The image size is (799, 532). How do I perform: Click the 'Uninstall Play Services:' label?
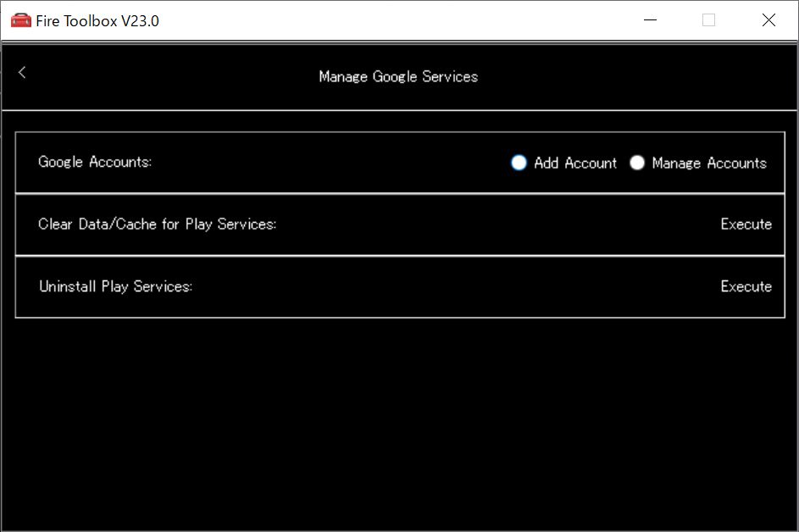(116, 286)
